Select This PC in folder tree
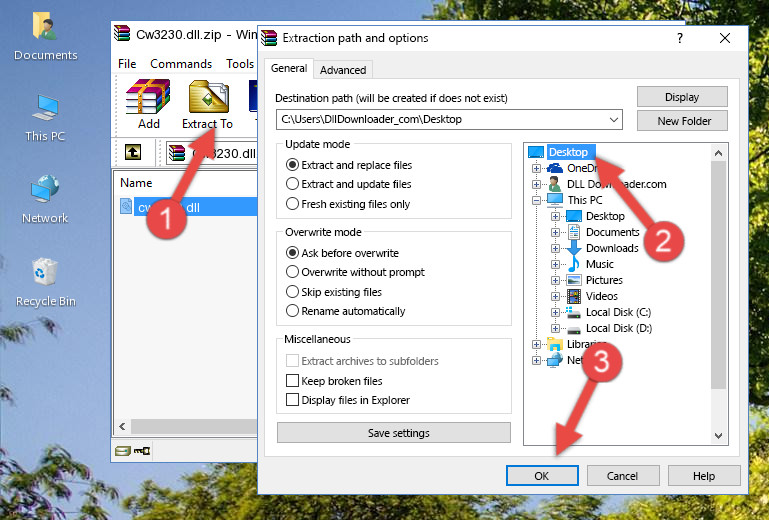Screen dimensions: 769x520 585,200
